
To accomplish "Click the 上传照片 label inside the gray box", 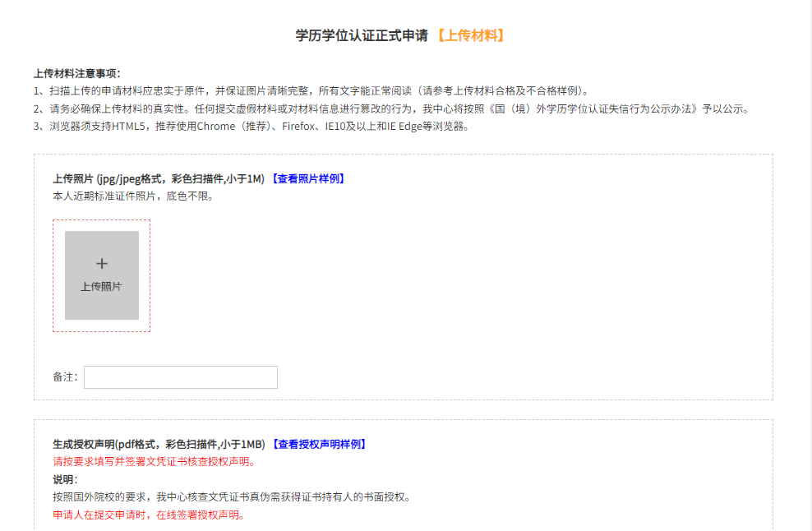I will [101, 287].
